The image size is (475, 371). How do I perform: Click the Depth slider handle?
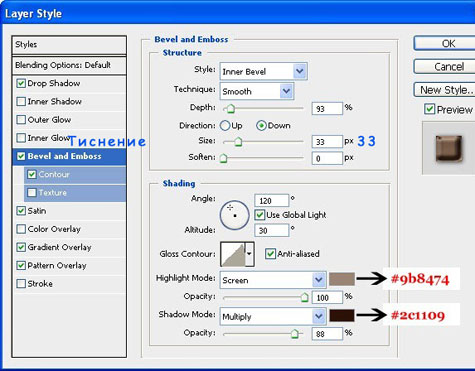click(231, 109)
